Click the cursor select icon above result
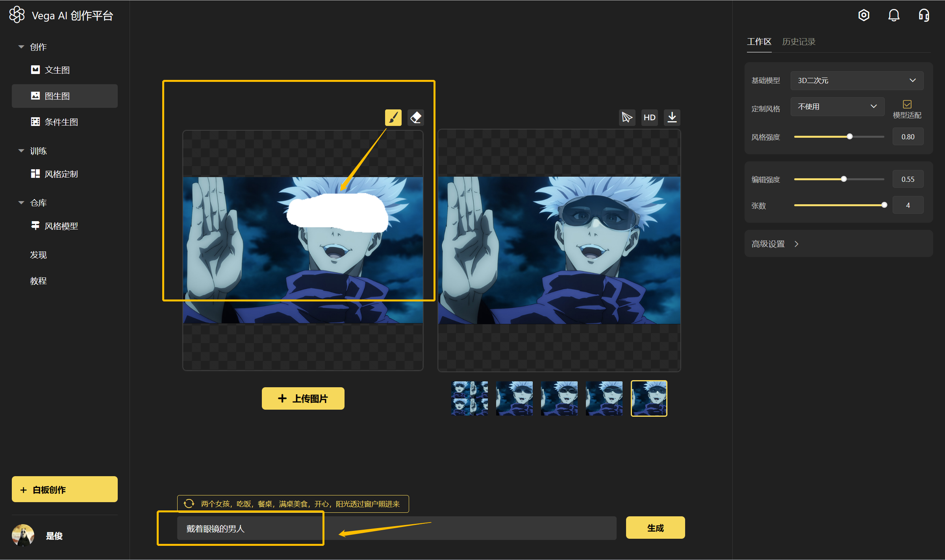The height and width of the screenshot is (560, 945). 627,118
